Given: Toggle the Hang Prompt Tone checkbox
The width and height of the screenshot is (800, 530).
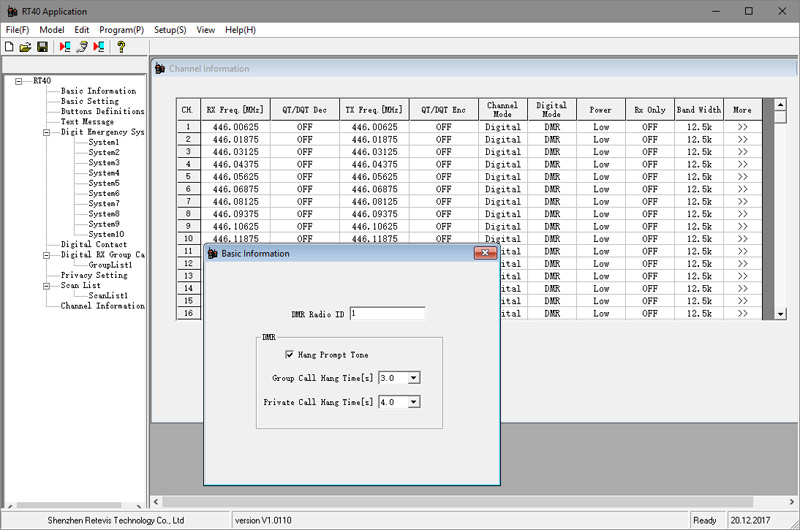Looking at the screenshot, I should (290, 354).
